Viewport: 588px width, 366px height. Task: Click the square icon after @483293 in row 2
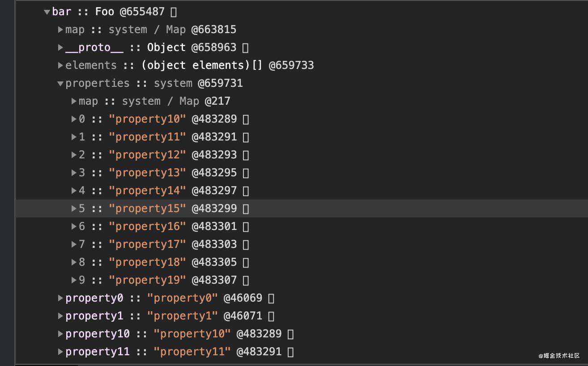246,155
